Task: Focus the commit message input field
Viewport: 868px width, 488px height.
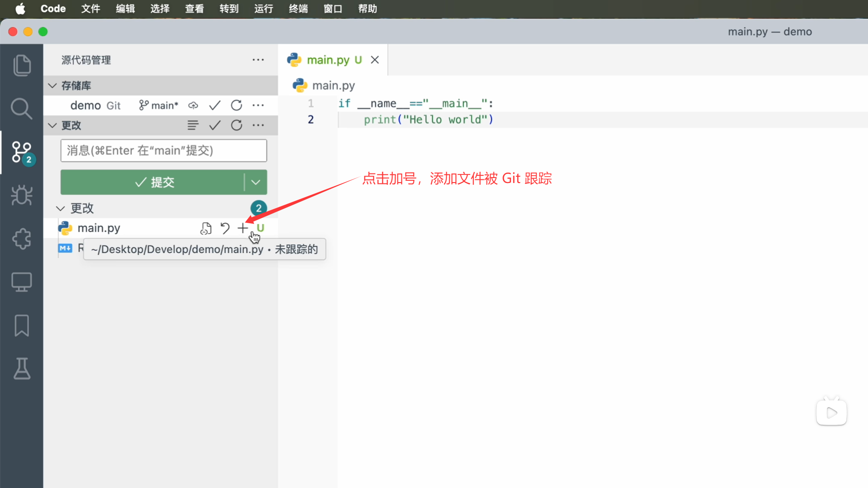Action: pos(164,150)
